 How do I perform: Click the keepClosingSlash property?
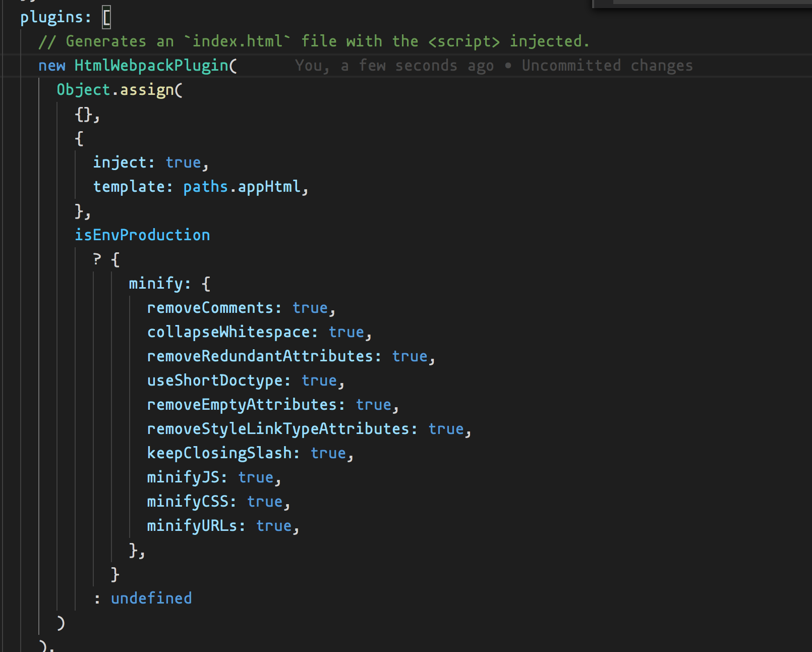click(219, 453)
